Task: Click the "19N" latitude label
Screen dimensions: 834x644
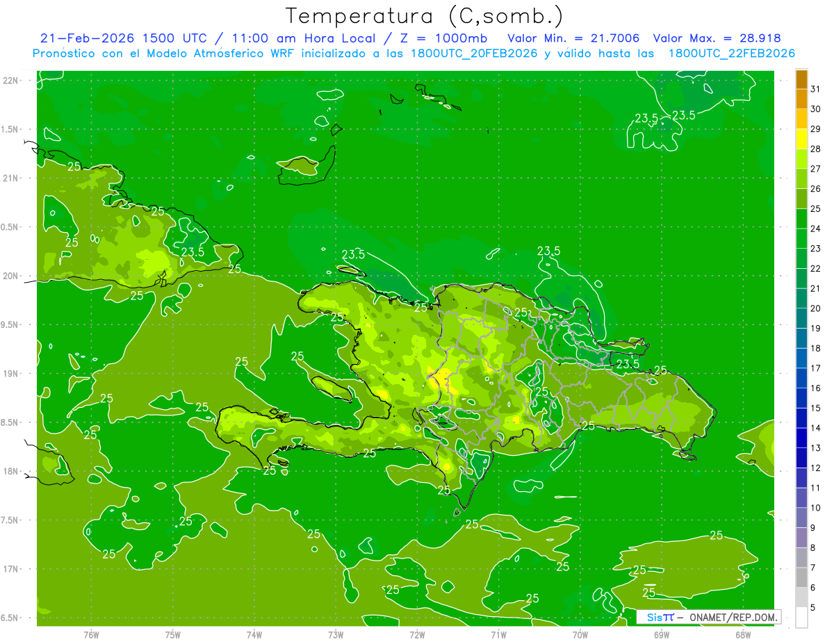Action: pyautogui.click(x=12, y=374)
